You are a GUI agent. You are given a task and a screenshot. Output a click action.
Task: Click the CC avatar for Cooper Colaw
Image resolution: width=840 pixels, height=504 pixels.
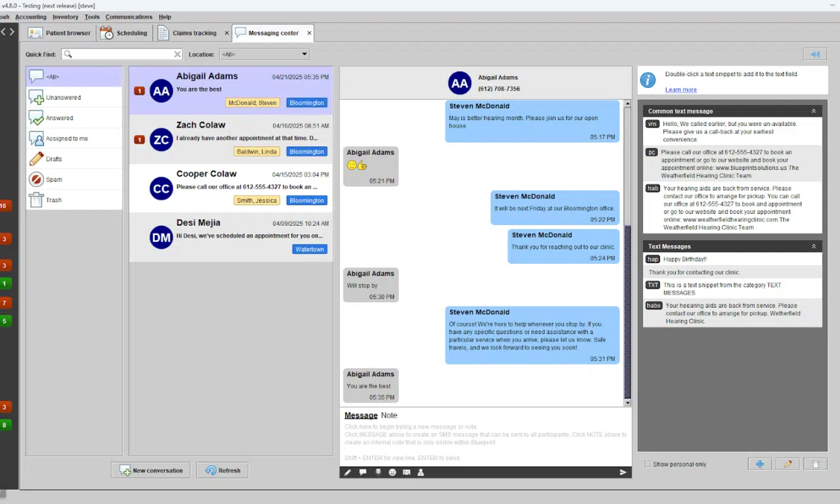click(161, 188)
